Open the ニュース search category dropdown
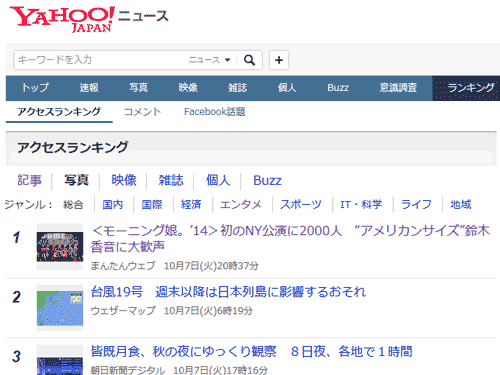500x375 pixels. coord(210,60)
